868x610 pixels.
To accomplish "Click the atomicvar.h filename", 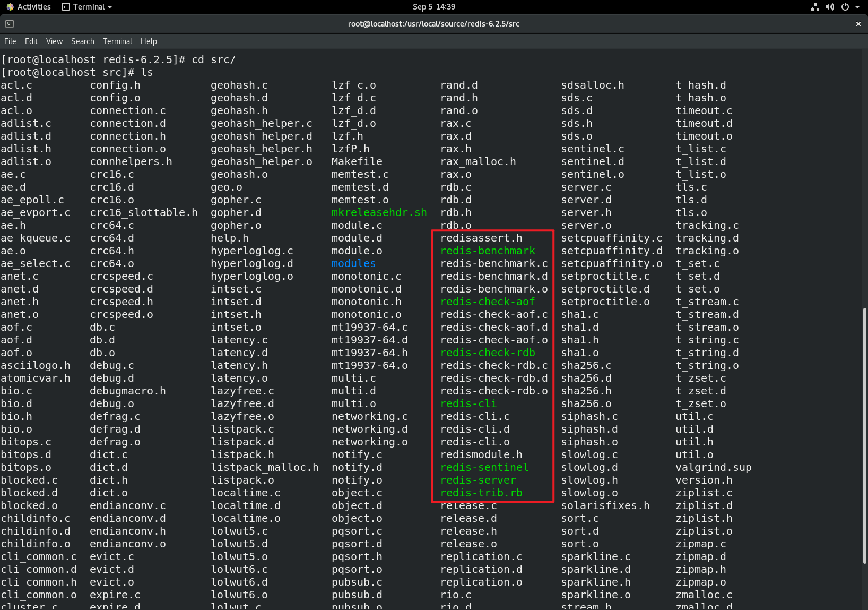I will (36, 378).
